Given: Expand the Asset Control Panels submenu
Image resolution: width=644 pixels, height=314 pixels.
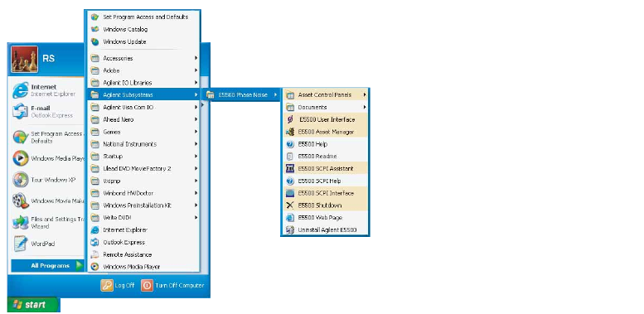Looking at the screenshot, I should (x=326, y=94).
